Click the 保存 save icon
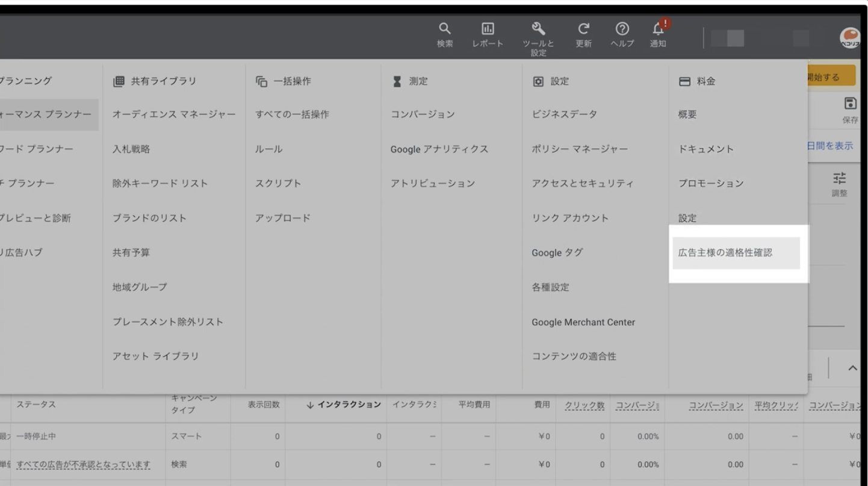Image resolution: width=868 pixels, height=486 pixels. pyautogui.click(x=850, y=103)
